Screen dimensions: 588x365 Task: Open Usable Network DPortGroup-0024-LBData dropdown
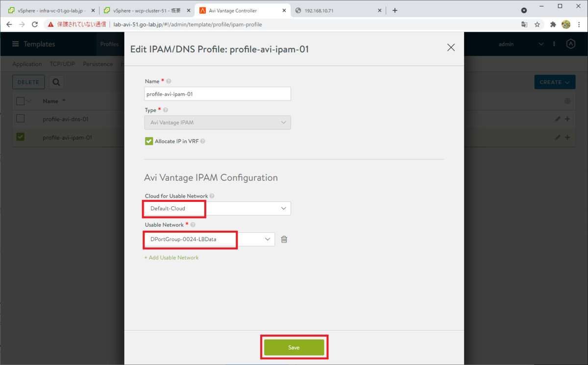(210, 239)
